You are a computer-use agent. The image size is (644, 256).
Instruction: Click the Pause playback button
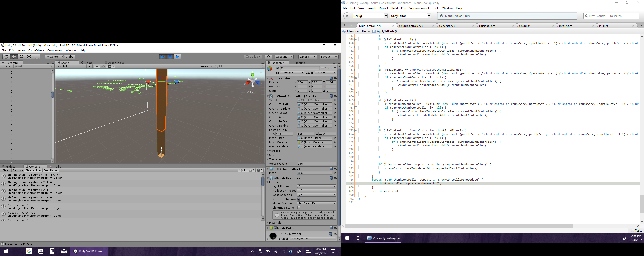(170, 57)
